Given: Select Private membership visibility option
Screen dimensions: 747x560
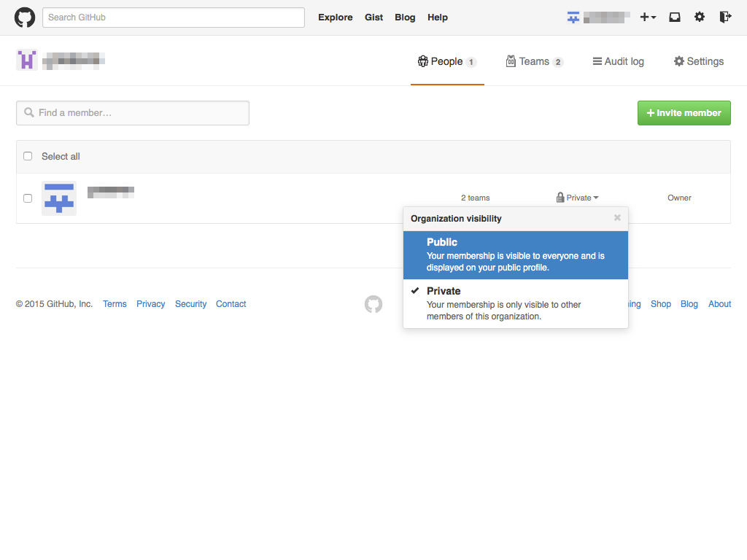Looking at the screenshot, I should point(515,303).
